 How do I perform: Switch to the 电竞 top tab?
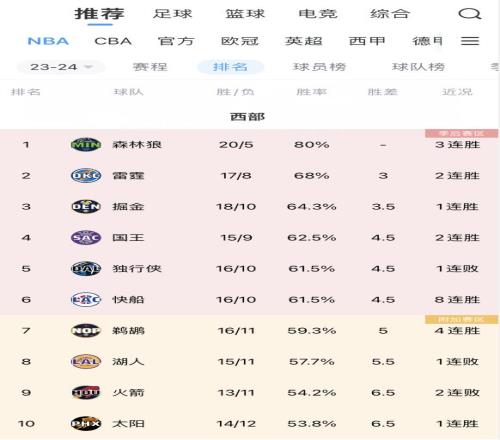(318, 14)
